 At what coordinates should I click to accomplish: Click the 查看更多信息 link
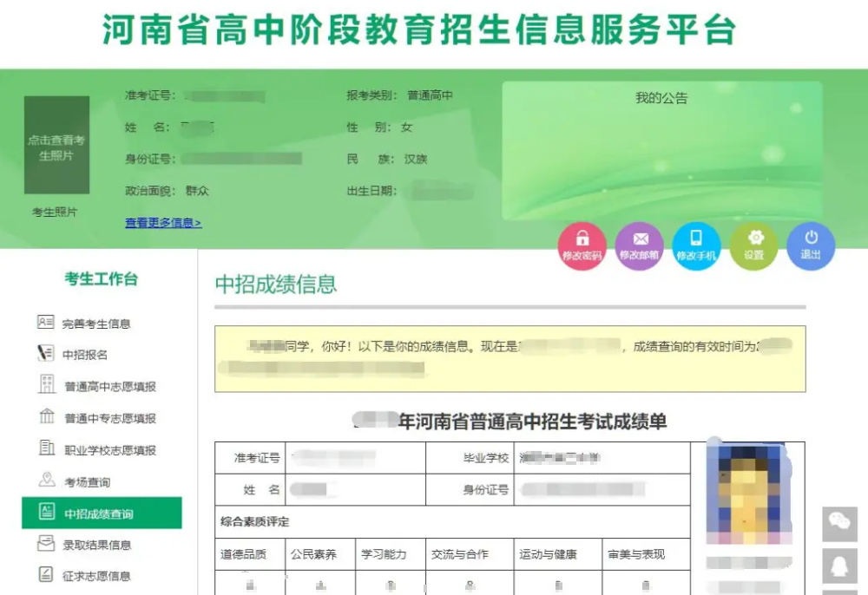pyautogui.click(x=163, y=223)
